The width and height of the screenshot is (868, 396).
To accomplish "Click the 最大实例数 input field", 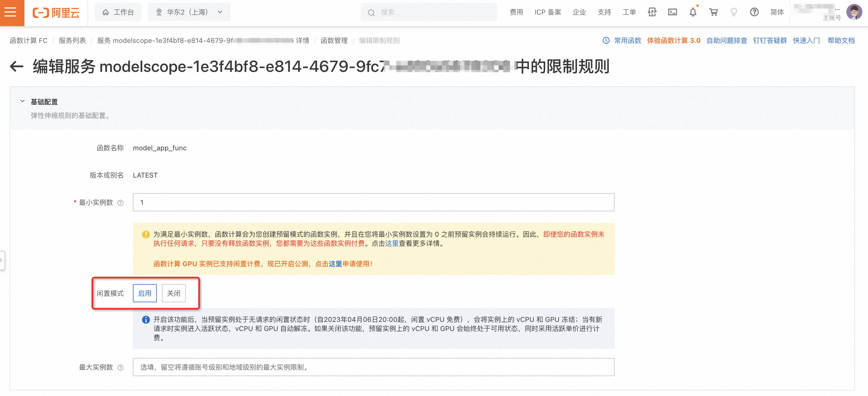I will coord(373,367).
